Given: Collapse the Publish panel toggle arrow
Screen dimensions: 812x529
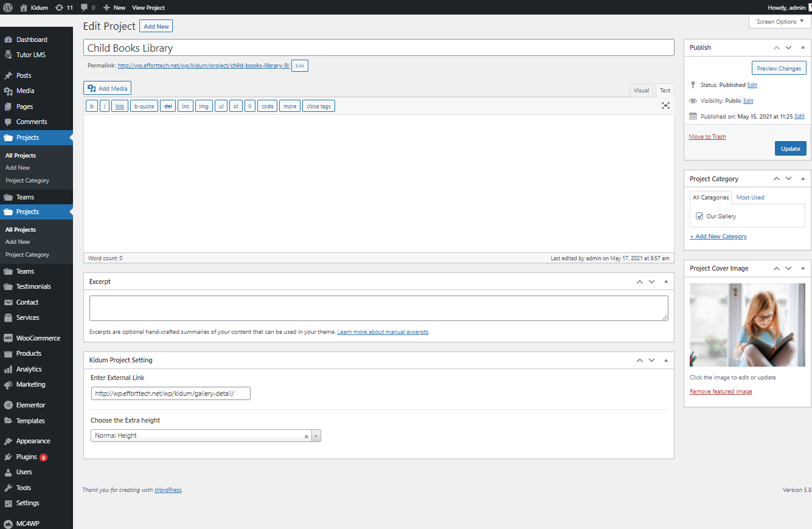Looking at the screenshot, I should point(802,47).
